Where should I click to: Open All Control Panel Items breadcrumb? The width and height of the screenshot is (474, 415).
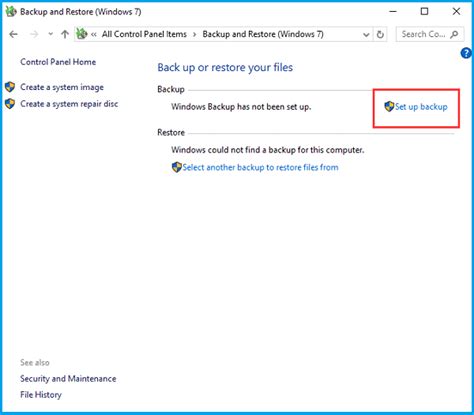(144, 34)
